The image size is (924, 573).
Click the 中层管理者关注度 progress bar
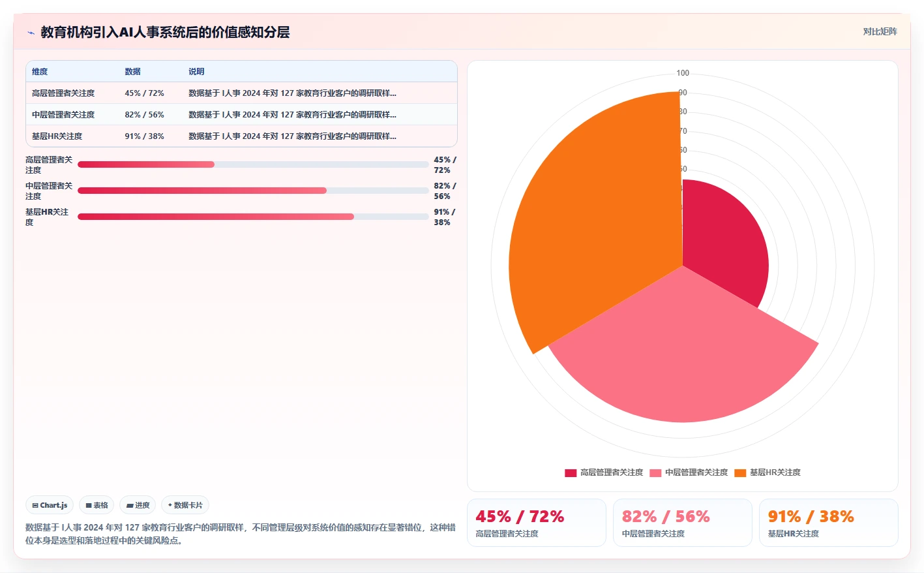click(253, 191)
